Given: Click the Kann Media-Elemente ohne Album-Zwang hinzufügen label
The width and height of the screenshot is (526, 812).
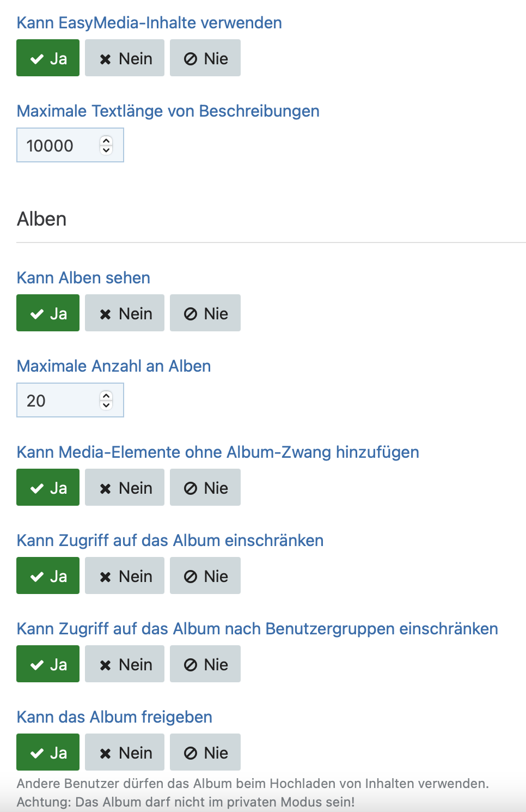Looking at the screenshot, I should coord(218,452).
